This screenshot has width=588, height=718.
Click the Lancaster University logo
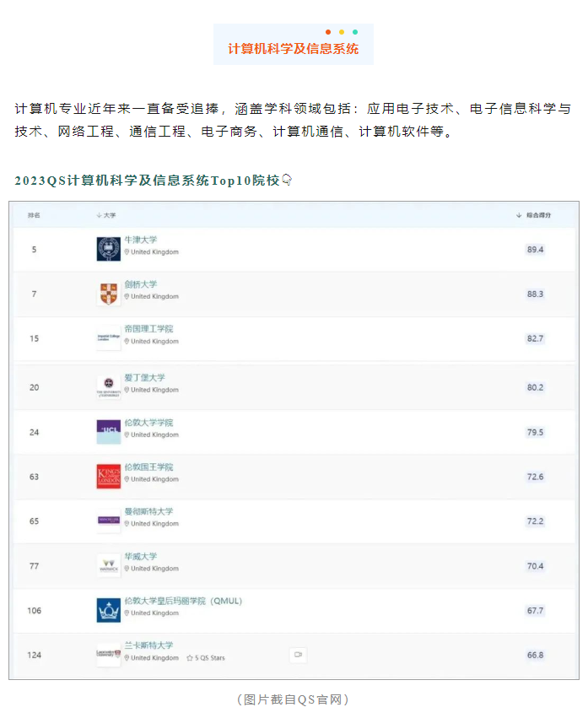109,655
